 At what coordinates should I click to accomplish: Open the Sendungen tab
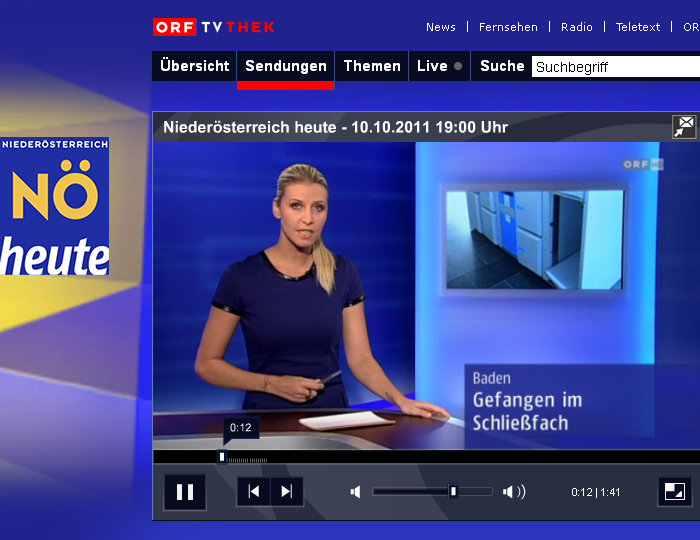point(286,66)
